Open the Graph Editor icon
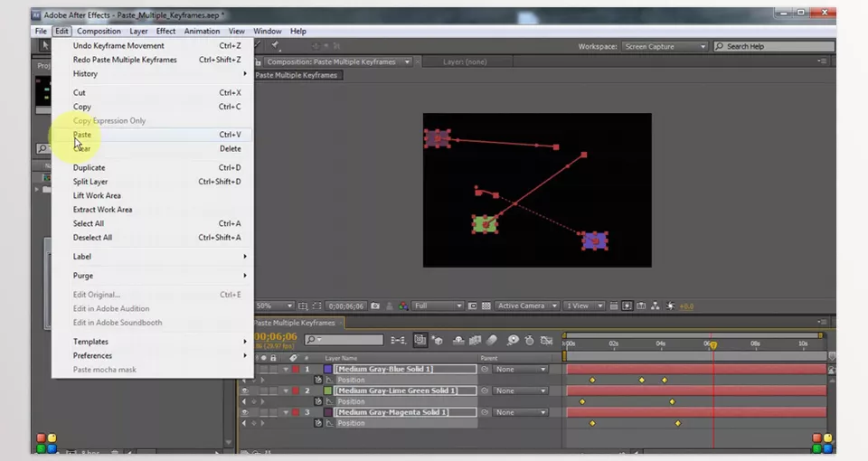The image size is (868, 461). tap(546, 341)
